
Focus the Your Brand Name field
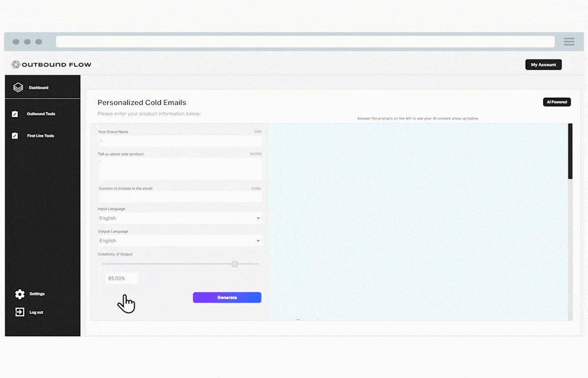click(x=180, y=141)
